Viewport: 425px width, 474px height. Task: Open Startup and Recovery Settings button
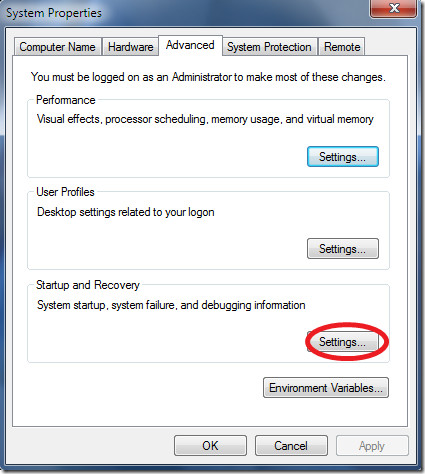pyautogui.click(x=343, y=341)
